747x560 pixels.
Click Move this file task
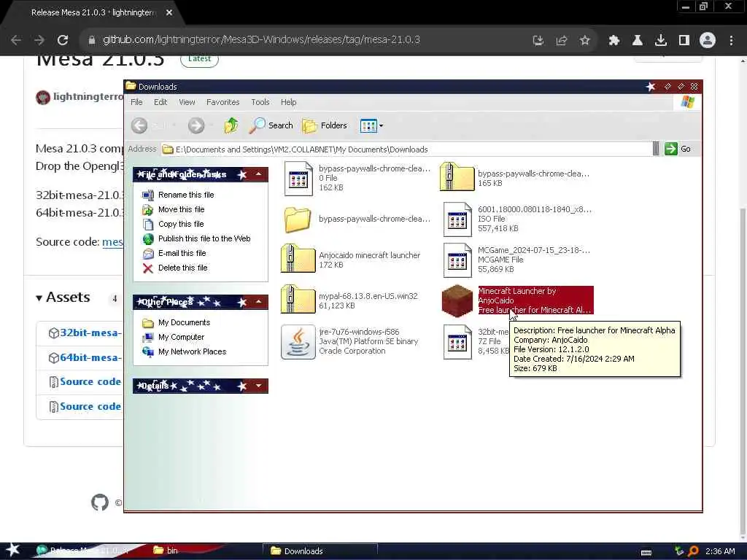point(181,209)
